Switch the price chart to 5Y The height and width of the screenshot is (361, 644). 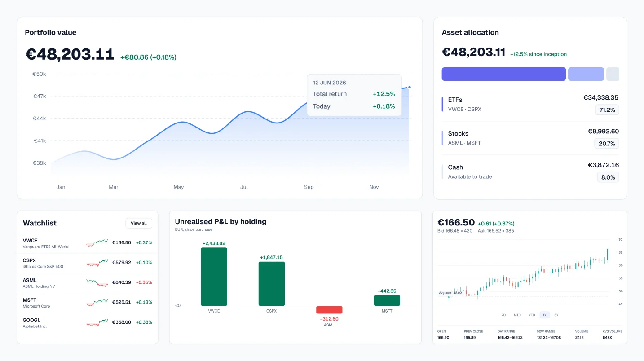tap(556, 315)
